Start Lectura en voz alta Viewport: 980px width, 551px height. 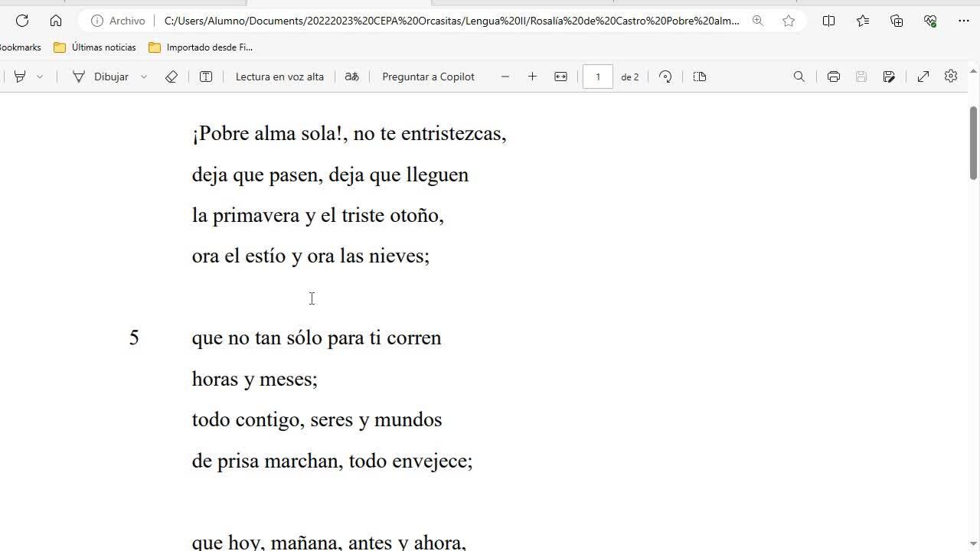coord(279,77)
